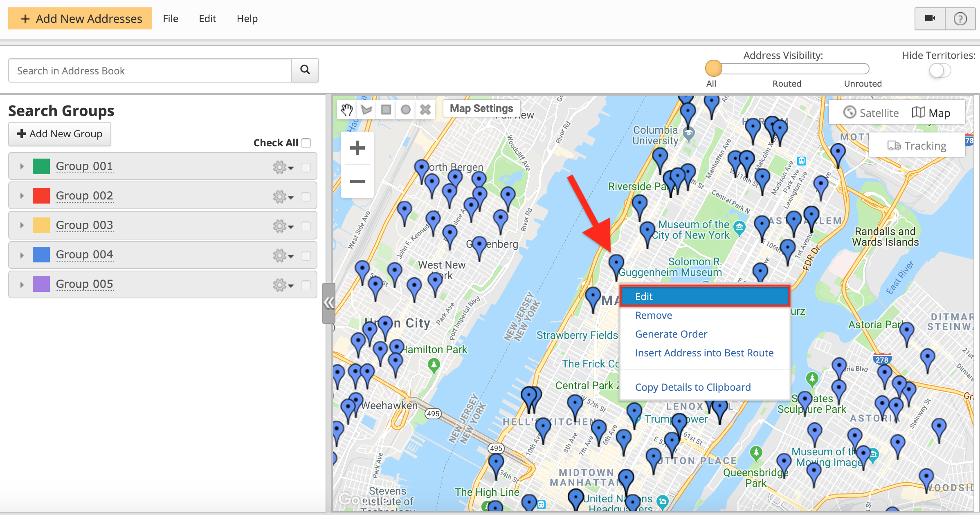Expand Group 001 tree arrow
This screenshot has height=515, width=980.
pos(22,166)
